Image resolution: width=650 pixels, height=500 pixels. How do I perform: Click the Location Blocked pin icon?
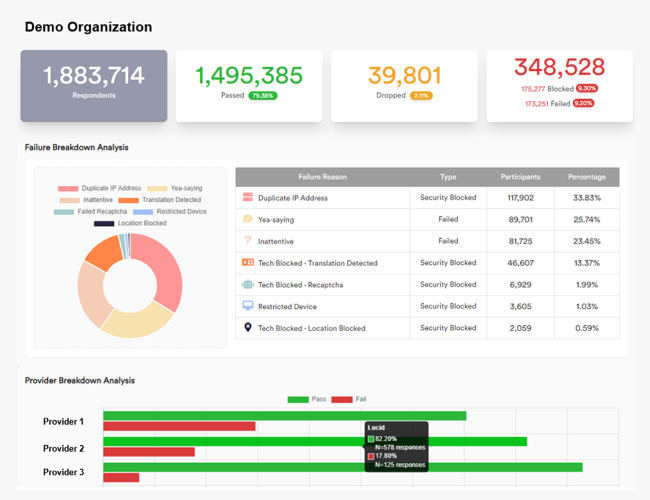coord(248,328)
